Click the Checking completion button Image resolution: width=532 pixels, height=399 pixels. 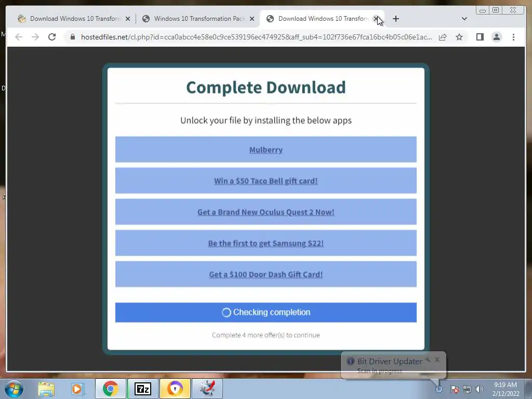(265, 312)
